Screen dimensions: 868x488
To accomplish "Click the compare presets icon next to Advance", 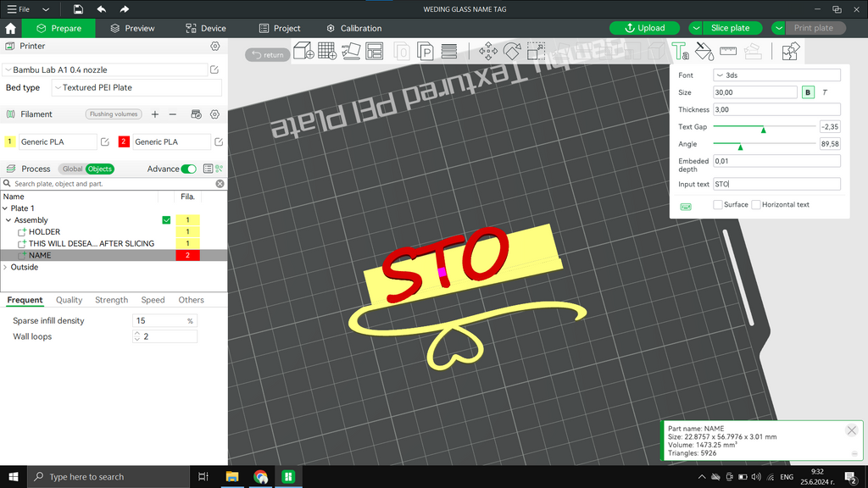I will click(x=220, y=169).
